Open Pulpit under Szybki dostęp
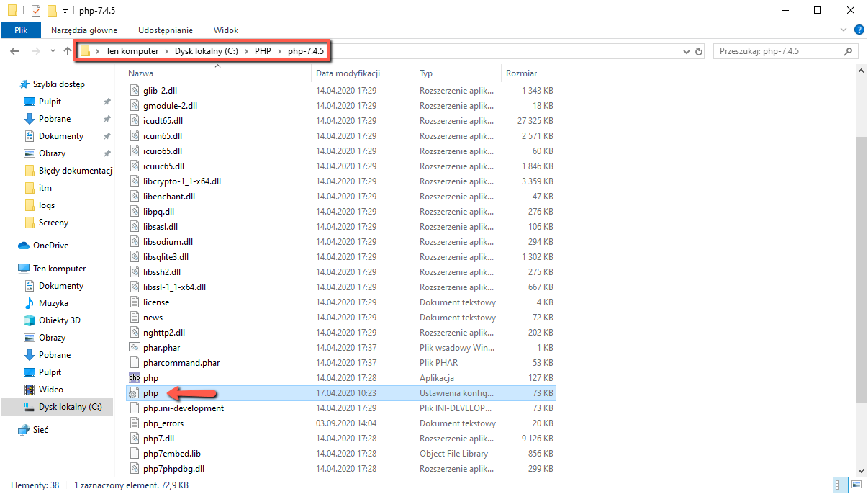Image resolution: width=868 pixels, height=494 pixels. point(50,102)
